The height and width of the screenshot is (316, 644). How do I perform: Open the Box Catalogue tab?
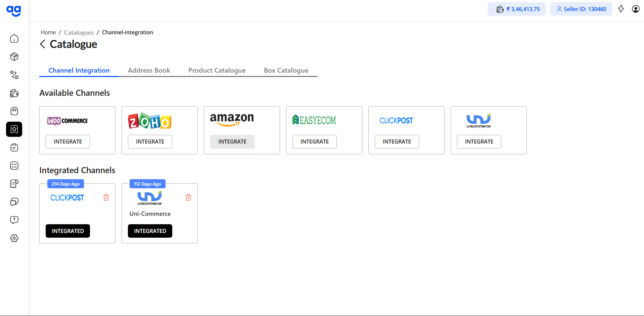tap(286, 70)
